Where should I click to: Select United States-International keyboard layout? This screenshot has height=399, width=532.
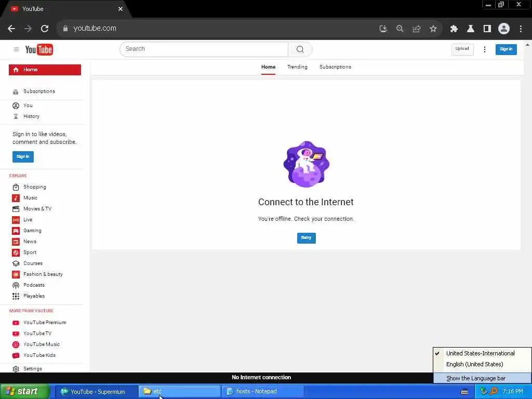[482, 353]
